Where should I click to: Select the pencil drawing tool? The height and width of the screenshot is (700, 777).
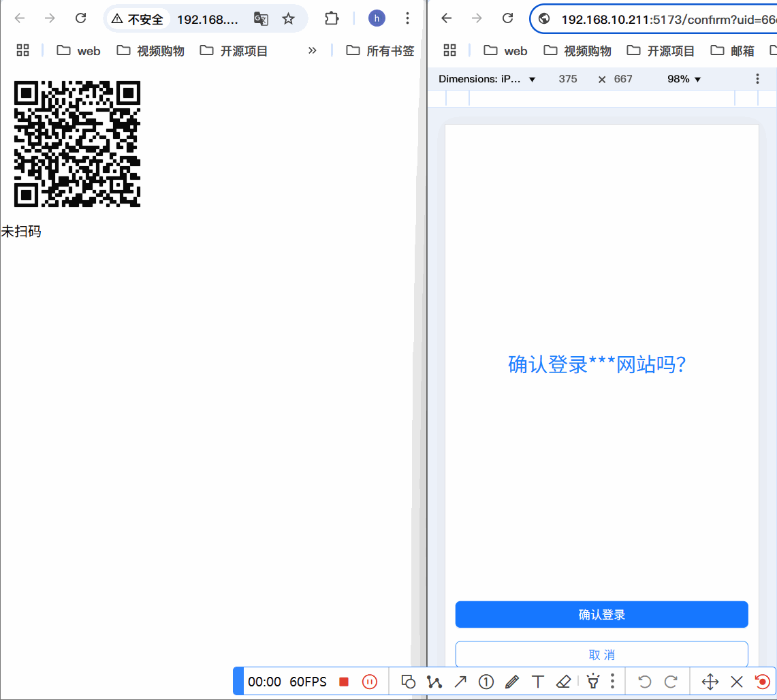(x=512, y=681)
